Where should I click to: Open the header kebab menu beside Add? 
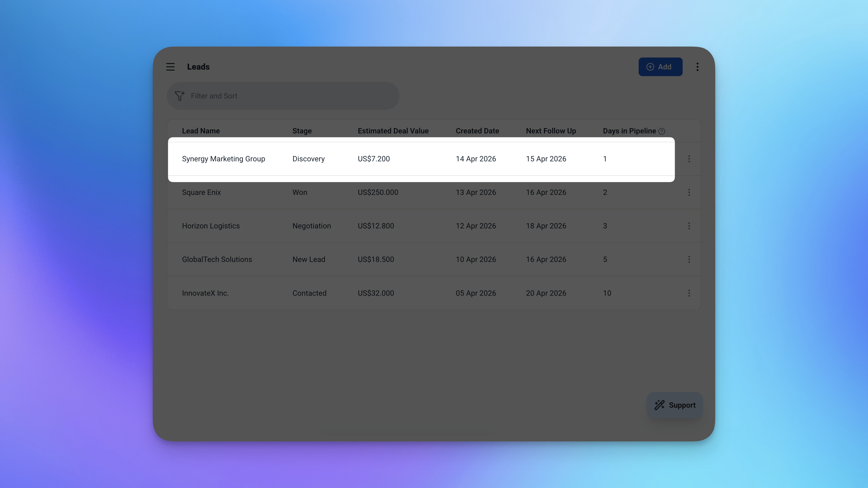[697, 67]
